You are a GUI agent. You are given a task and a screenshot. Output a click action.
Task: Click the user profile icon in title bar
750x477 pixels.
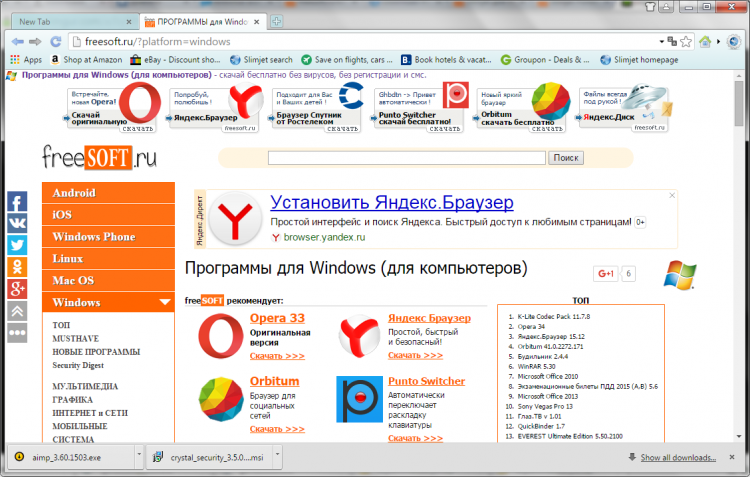click(666, 7)
